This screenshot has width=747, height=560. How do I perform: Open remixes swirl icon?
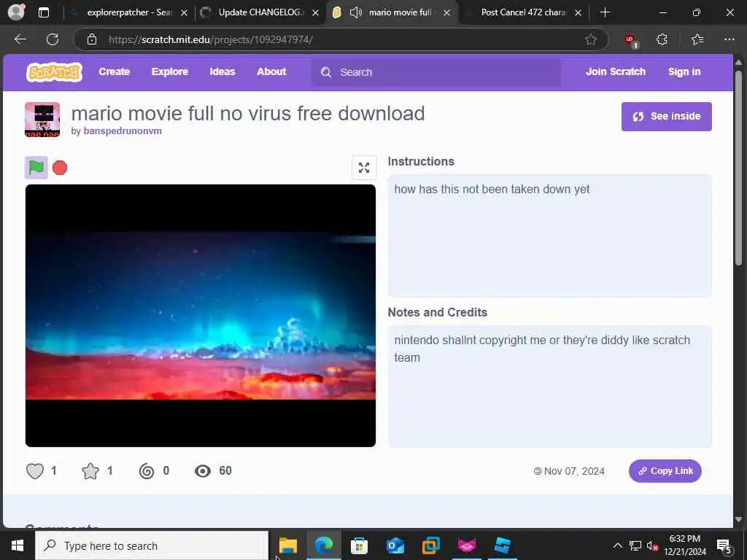[146, 471]
